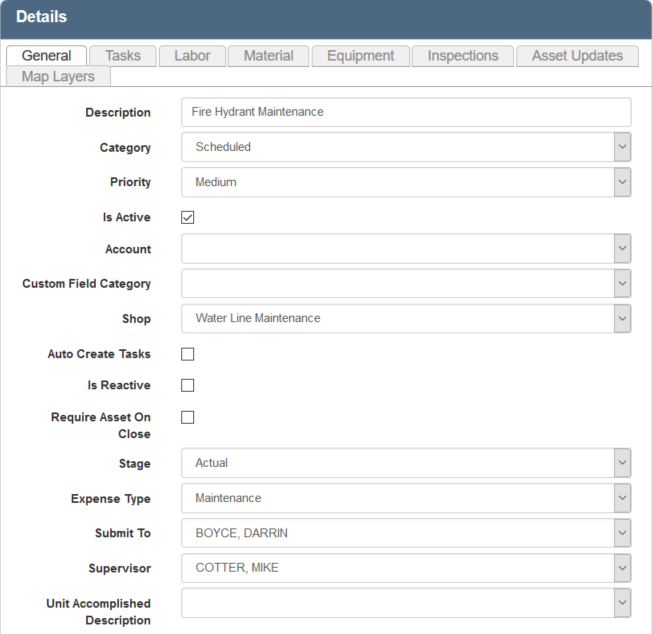
Task: Click the Description text field
Action: click(406, 112)
